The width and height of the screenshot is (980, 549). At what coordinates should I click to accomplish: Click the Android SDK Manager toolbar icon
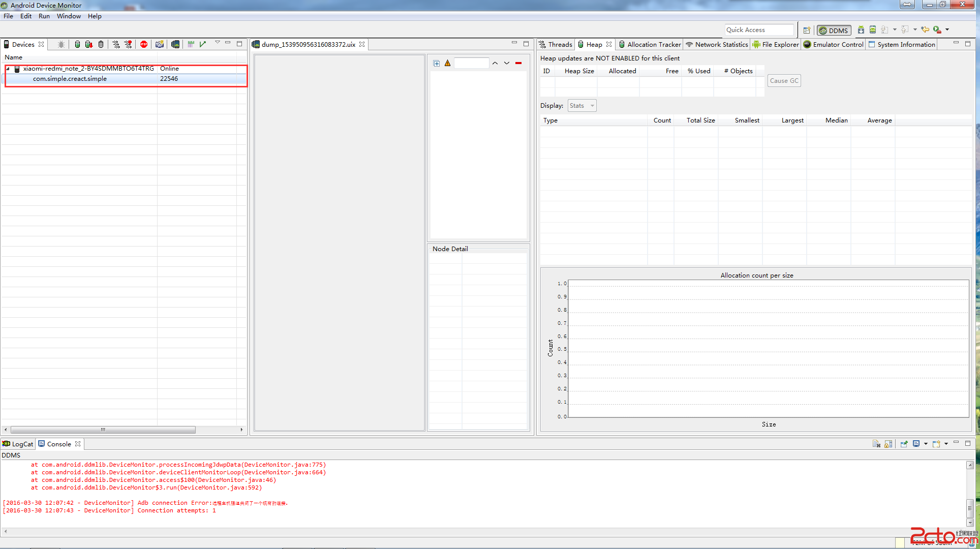[861, 30]
